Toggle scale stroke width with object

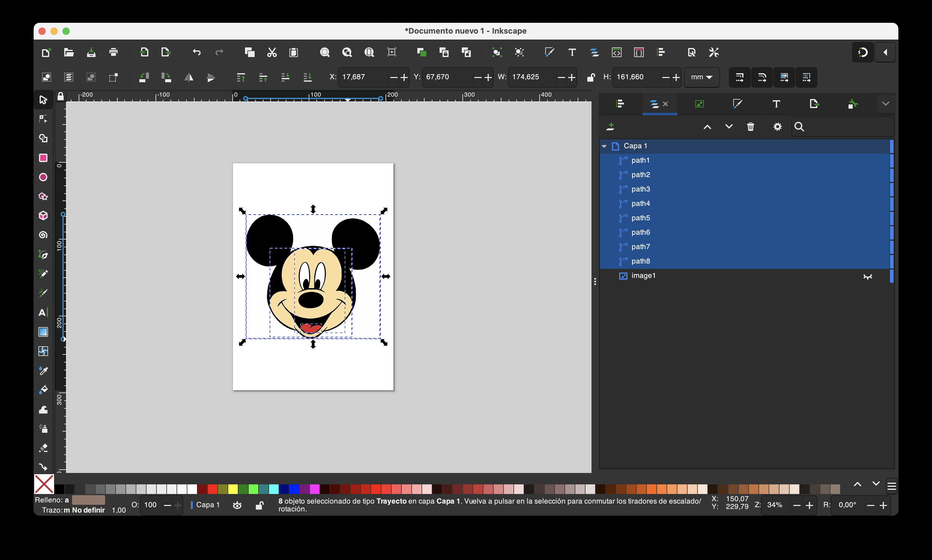point(740,77)
